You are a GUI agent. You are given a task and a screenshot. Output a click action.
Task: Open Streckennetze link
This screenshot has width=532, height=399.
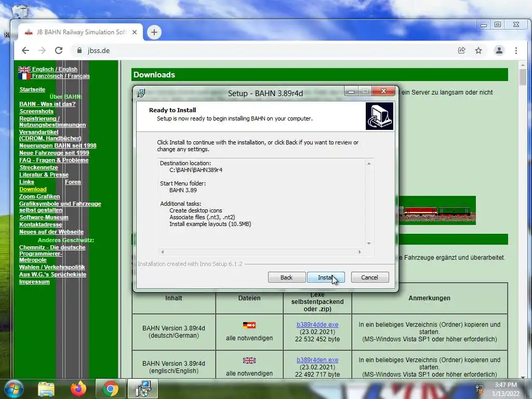[38, 168]
